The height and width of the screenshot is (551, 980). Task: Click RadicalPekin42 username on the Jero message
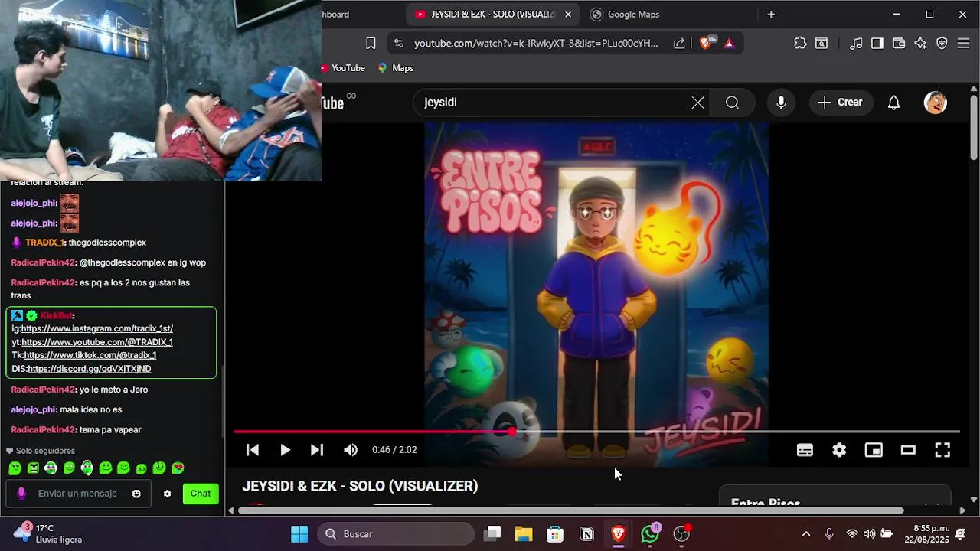[43, 390]
